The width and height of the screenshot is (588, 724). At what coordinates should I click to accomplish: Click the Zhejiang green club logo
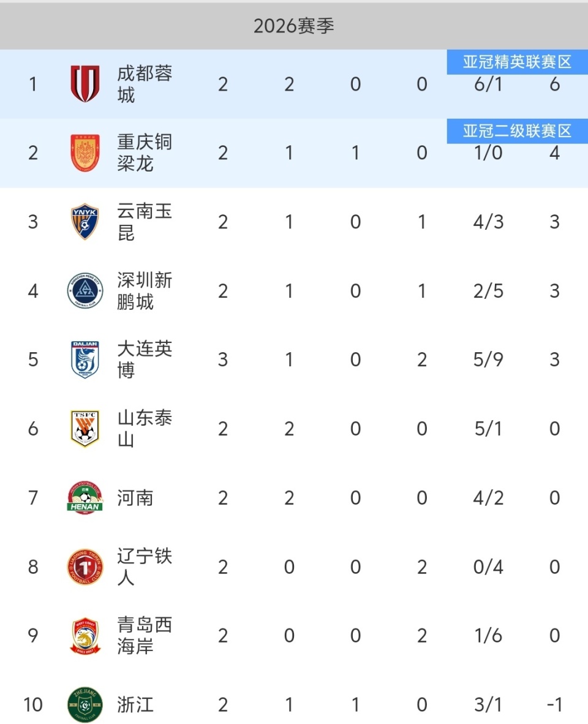point(85,704)
